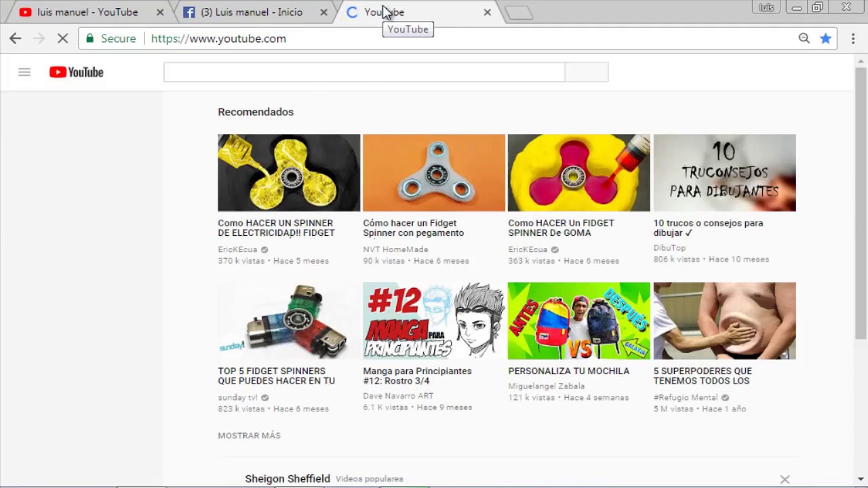Screen dimensions: 868x488
Task: Open EricKEcua channel under the electricity spinner video
Action: click(237, 249)
